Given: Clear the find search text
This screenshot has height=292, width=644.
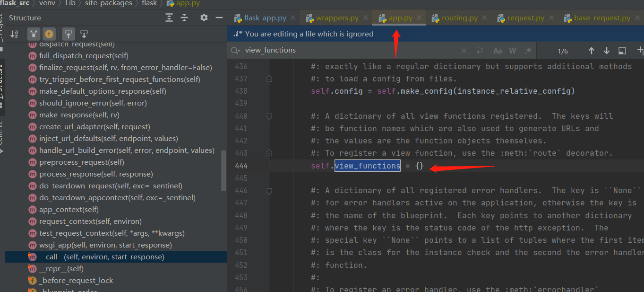Looking at the screenshot, I should 464,51.
